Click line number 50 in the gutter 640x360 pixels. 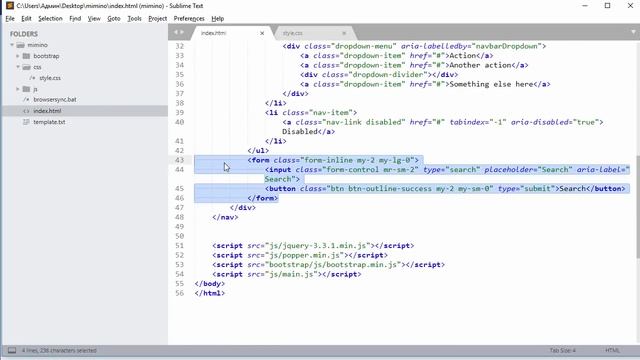(x=180, y=236)
